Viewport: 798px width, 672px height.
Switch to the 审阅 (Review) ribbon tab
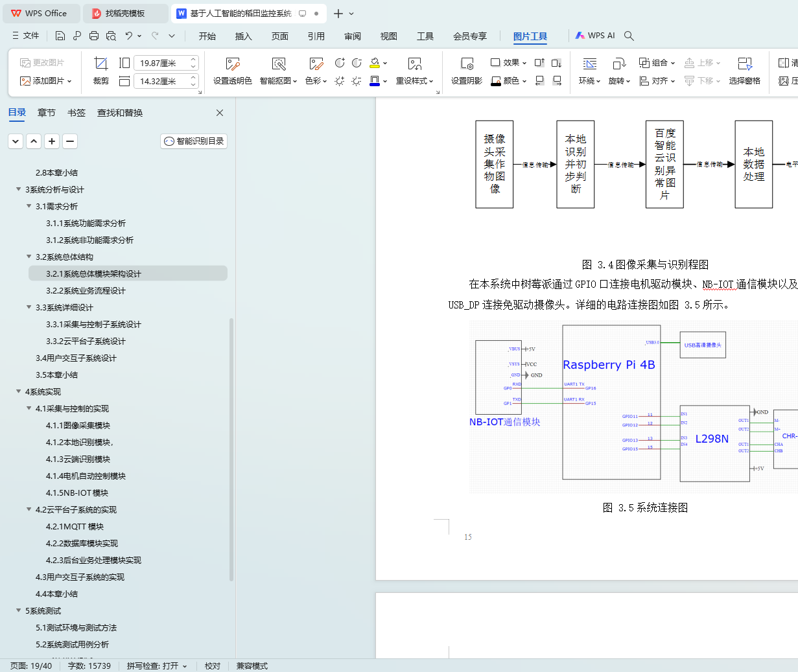[x=353, y=36]
